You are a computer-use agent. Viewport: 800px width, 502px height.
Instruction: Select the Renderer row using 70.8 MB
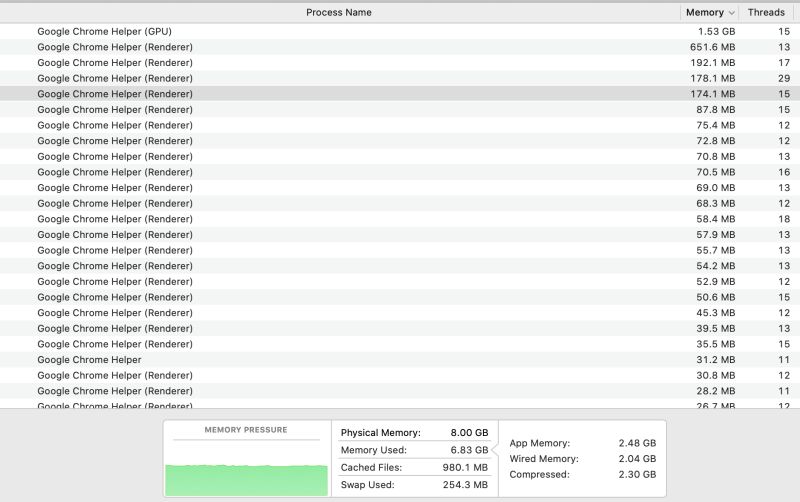tap(400, 157)
